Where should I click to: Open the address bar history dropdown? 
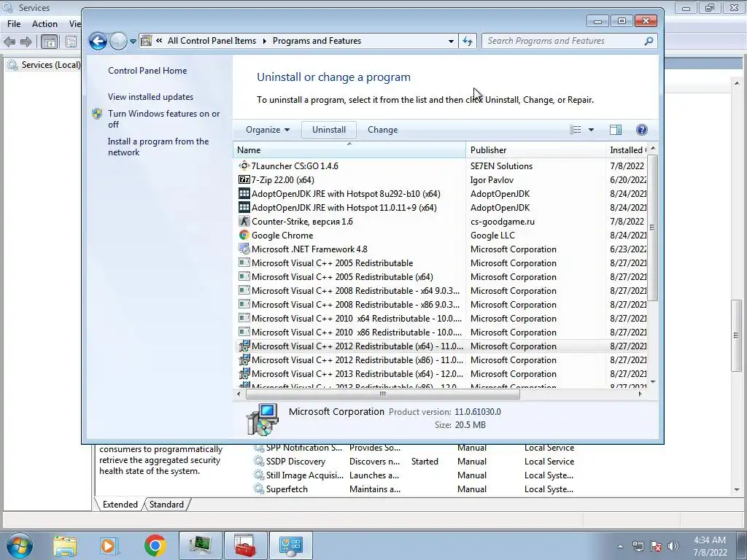point(451,41)
